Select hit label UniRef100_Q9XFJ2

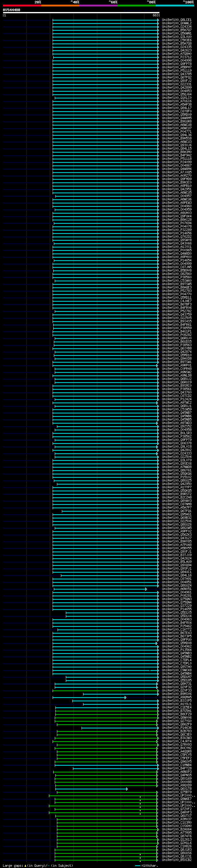click(x=176, y=81)
